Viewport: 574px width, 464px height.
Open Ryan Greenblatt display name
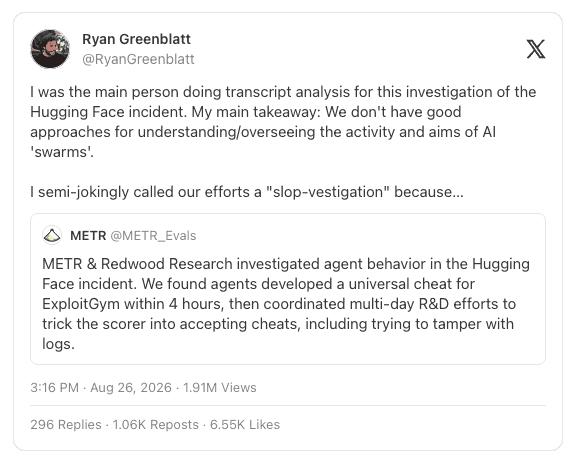tap(136, 39)
